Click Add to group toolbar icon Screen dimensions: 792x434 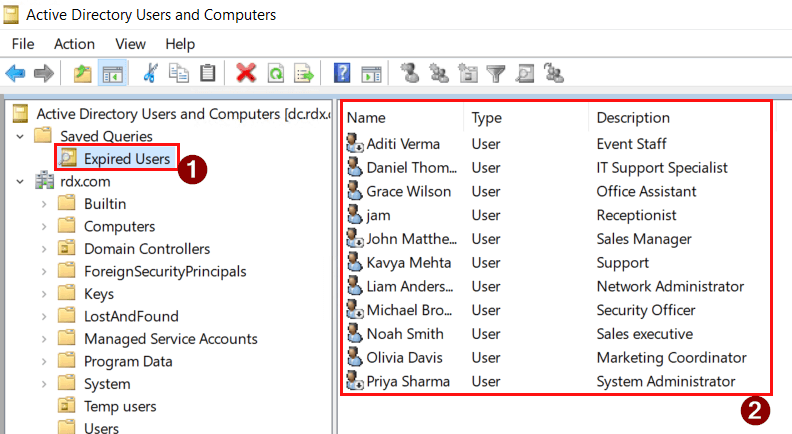pyautogui.click(x=554, y=74)
